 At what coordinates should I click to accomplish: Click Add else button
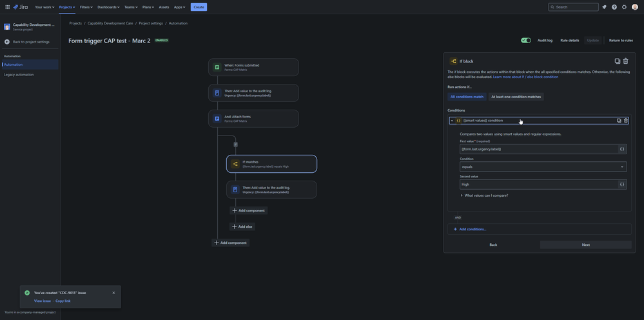(x=242, y=226)
